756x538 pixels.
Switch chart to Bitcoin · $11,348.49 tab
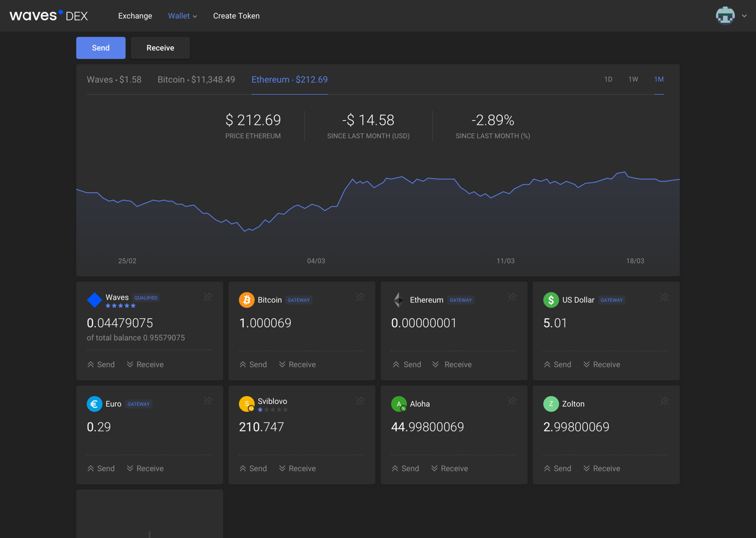[x=196, y=79]
